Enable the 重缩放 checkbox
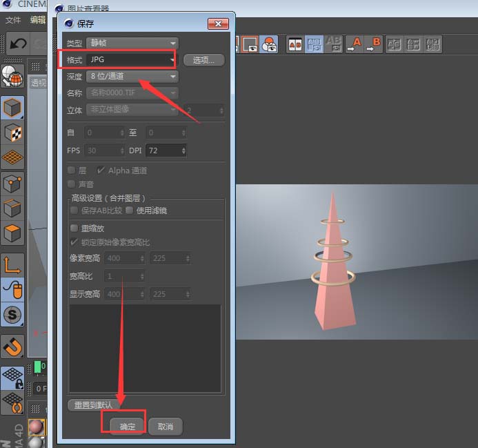 pyautogui.click(x=74, y=228)
